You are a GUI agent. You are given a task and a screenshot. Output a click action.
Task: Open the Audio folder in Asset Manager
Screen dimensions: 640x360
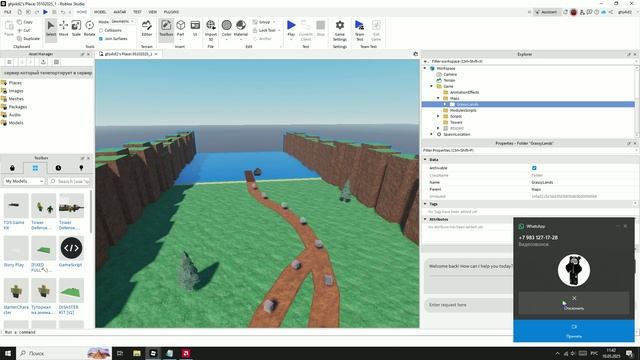[x=15, y=115]
